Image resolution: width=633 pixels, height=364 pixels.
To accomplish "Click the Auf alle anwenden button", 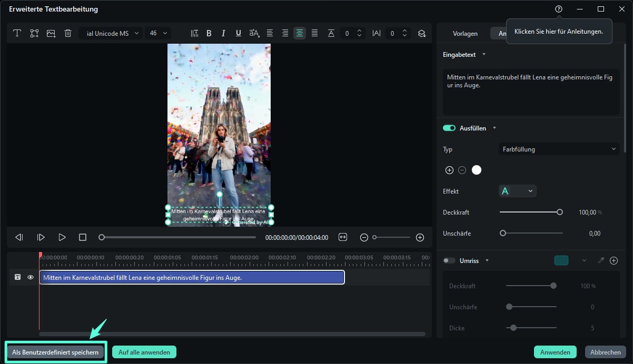I will 144,352.
